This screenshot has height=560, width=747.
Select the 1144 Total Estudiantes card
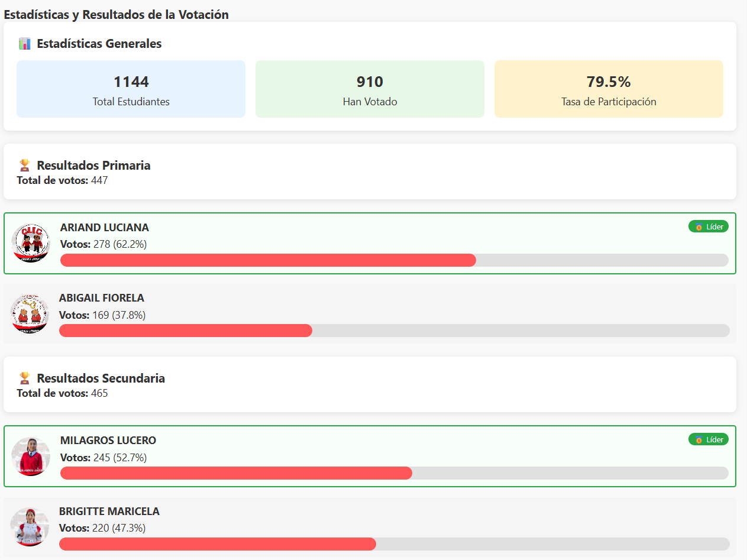pyautogui.click(x=131, y=89)
